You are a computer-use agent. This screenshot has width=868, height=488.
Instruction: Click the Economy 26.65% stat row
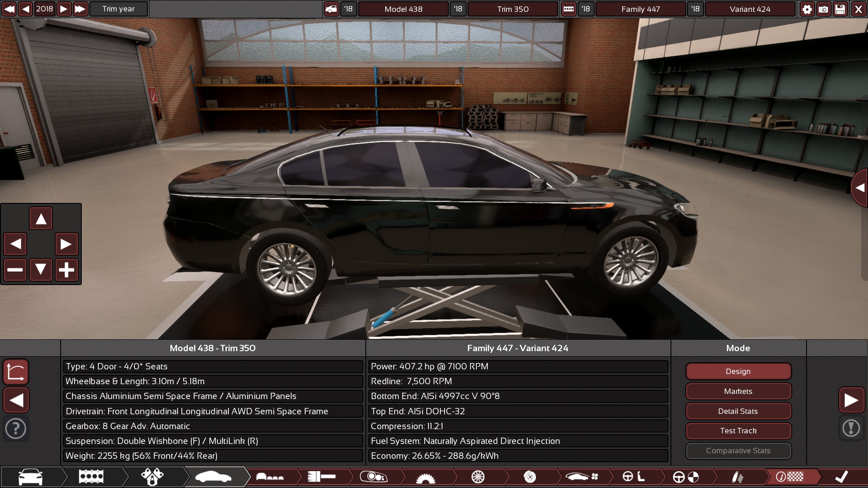518,456
